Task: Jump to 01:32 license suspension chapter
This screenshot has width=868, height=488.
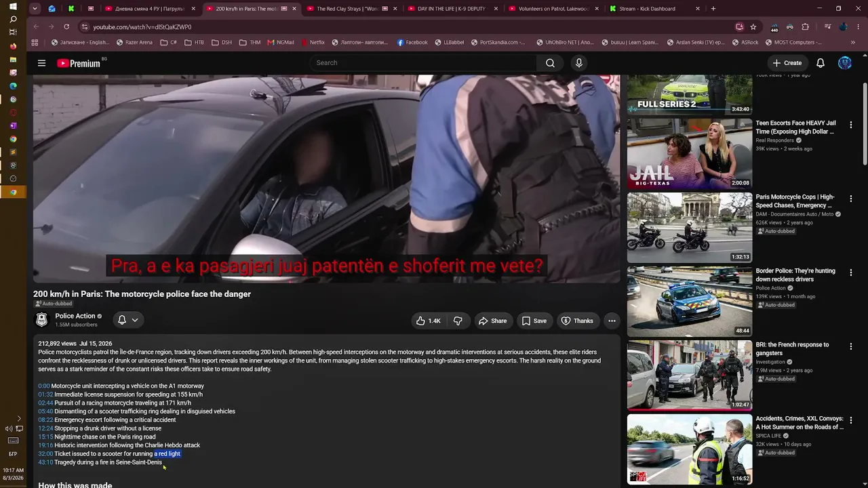Action: (x=45, y=394)
